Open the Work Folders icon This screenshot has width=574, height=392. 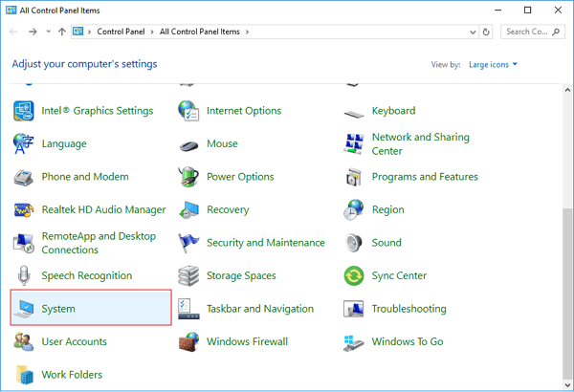(x=25, y=375)
